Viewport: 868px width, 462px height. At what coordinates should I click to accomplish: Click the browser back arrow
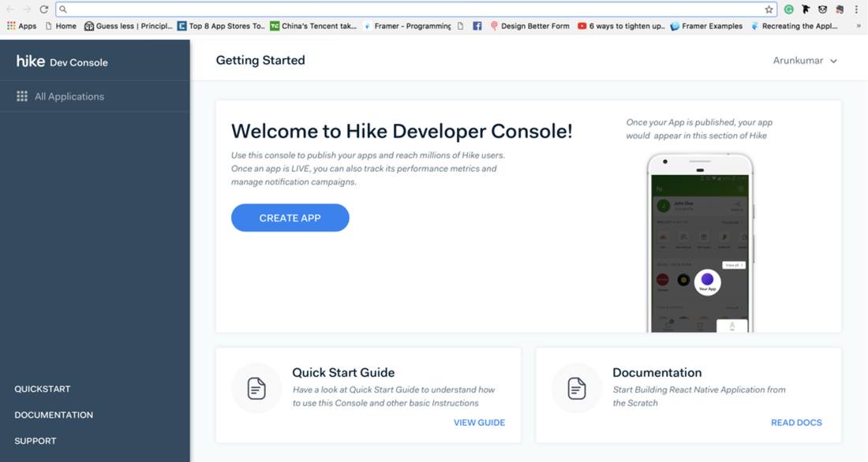click(x=10, y=9)
